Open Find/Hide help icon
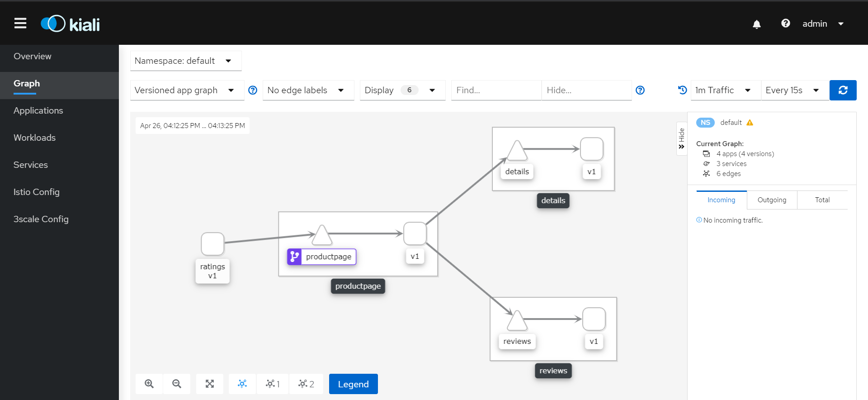Image resolution: width=868 pixels, height=400 pixels. 640,90
